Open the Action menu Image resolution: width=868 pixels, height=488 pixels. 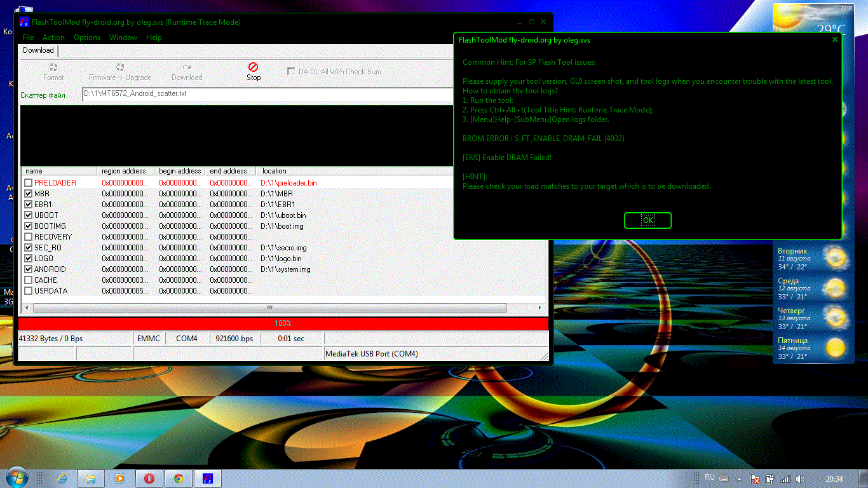[53, 37]
